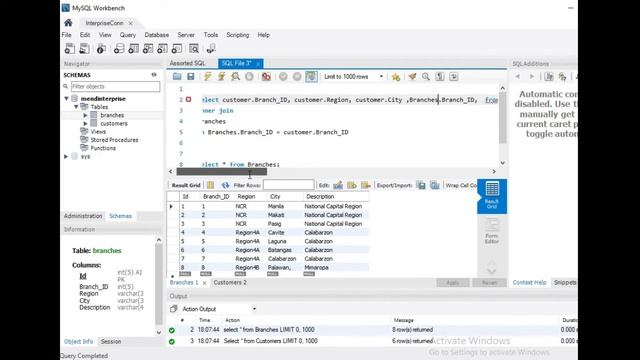640x360 pixels.
Task: Commit transaction icon in editor toolbar
Action: point(283,76)
